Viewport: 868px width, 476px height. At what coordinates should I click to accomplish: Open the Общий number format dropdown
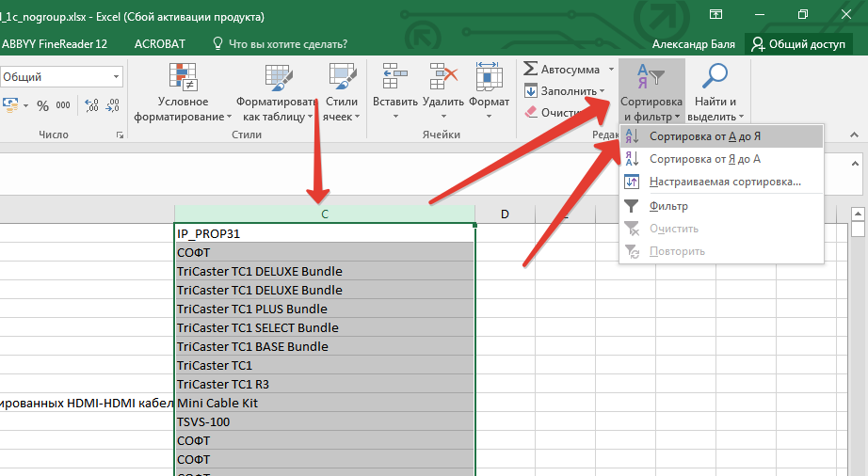click(116, 77)
